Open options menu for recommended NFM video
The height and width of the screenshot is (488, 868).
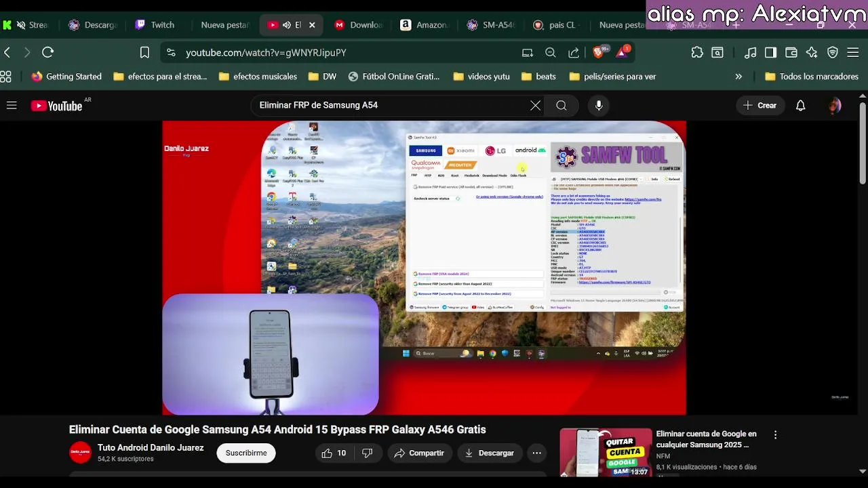pyautogui.click(x=775, y=434)
